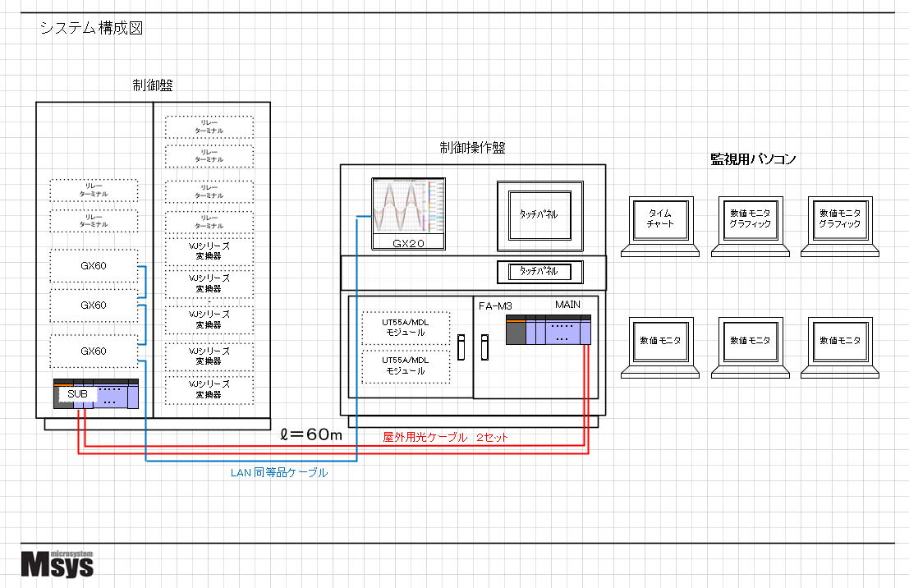Viewport: 909px width, 588px height.
Task: Click the Msys microsystem logo
Action: 57,563
